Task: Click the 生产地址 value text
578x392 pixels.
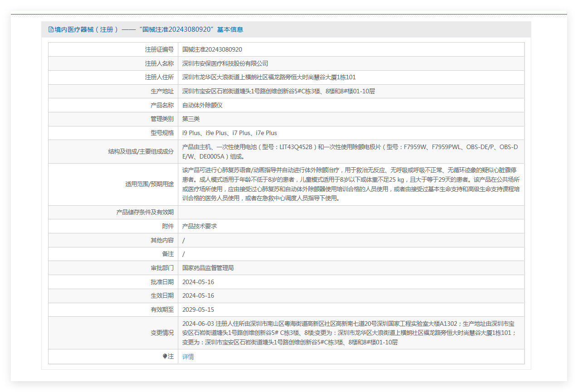Action: [x=278, y=91]
